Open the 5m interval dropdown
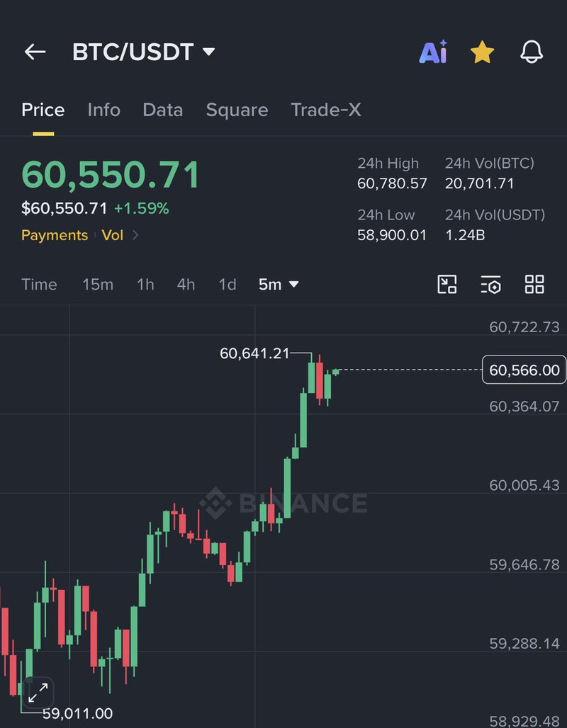Image resolution: width=567 pixels, height=728 pixels. pos(279,284)
